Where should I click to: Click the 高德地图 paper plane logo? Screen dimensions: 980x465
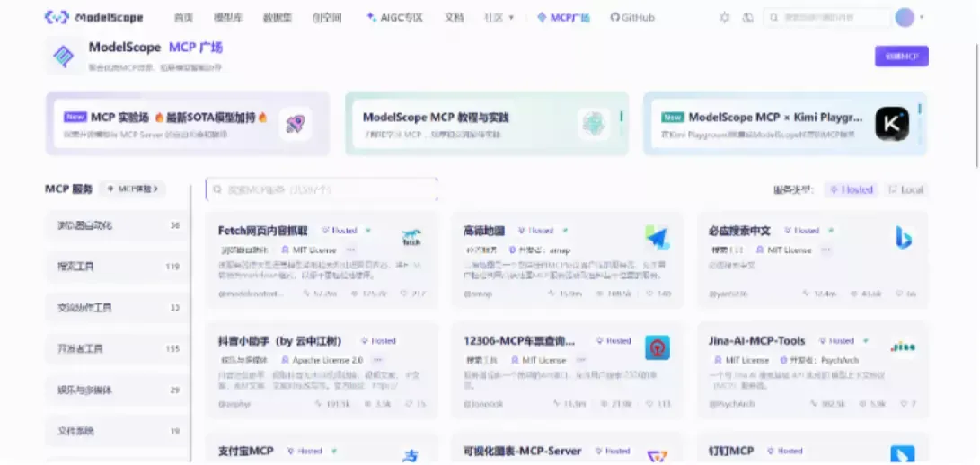click(657, 238)
